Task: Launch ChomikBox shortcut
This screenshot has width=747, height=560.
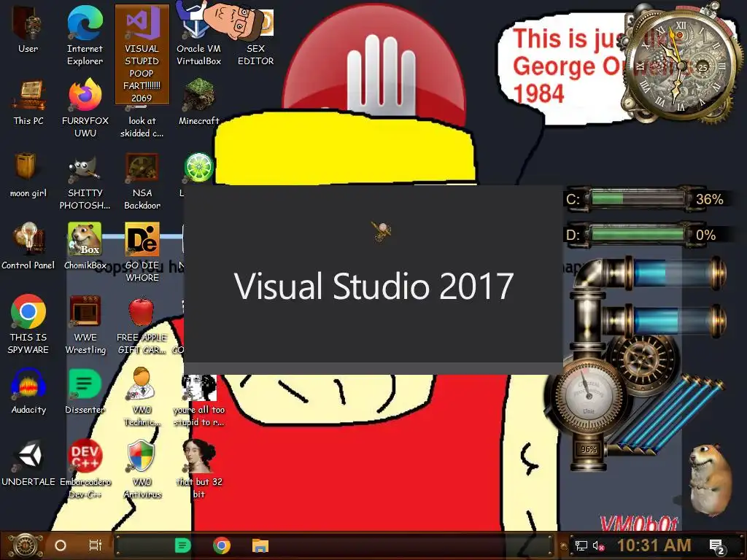Action: [85, 246]
